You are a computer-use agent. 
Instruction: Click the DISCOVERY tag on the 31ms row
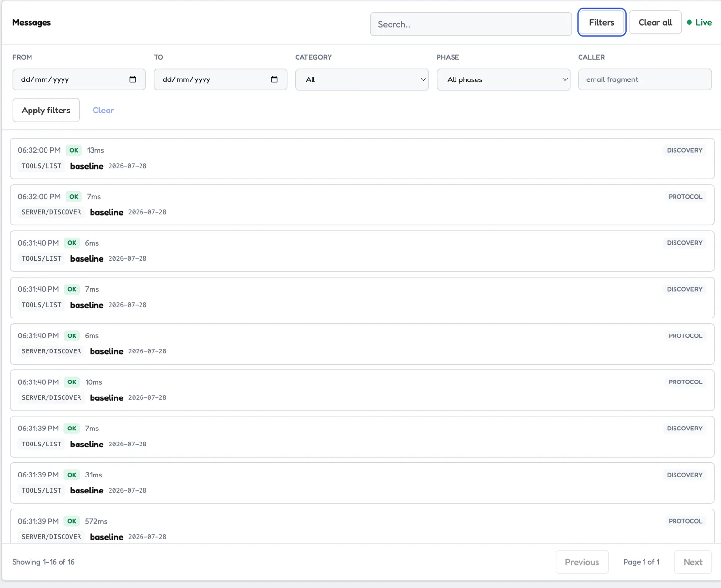click(x=684, y=475)
